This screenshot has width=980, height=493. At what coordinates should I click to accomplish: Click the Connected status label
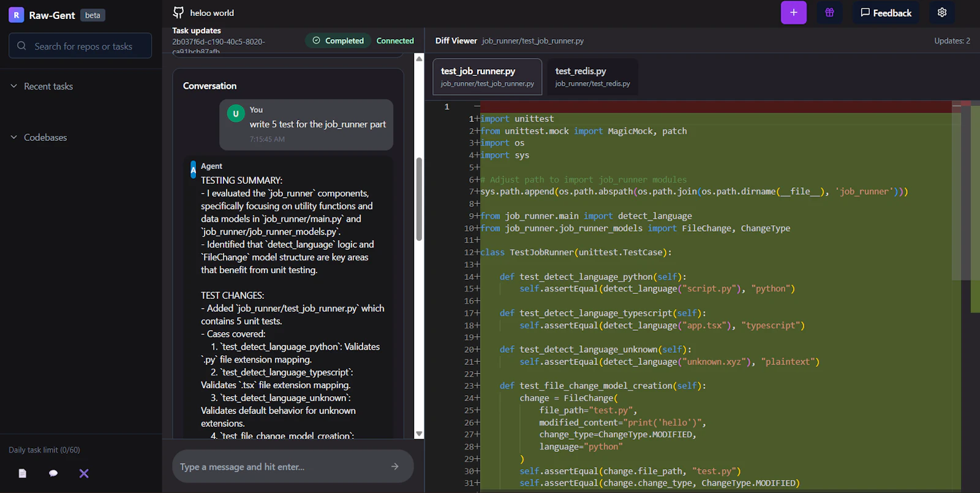[x=395, y=41]
